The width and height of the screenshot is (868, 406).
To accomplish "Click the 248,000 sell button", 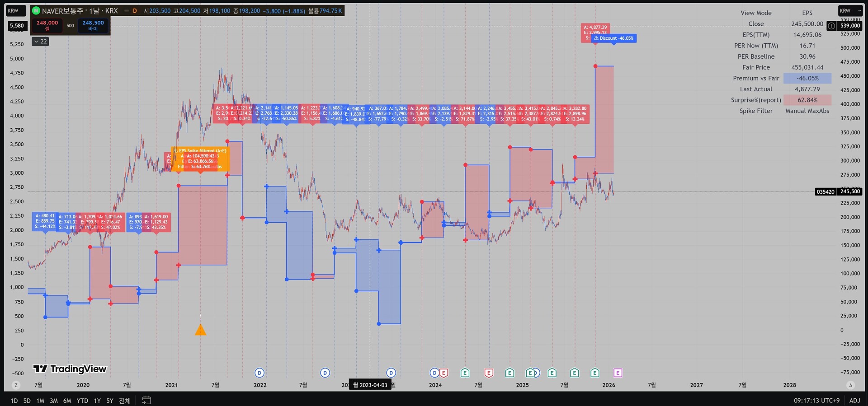I will click(47, 25).
